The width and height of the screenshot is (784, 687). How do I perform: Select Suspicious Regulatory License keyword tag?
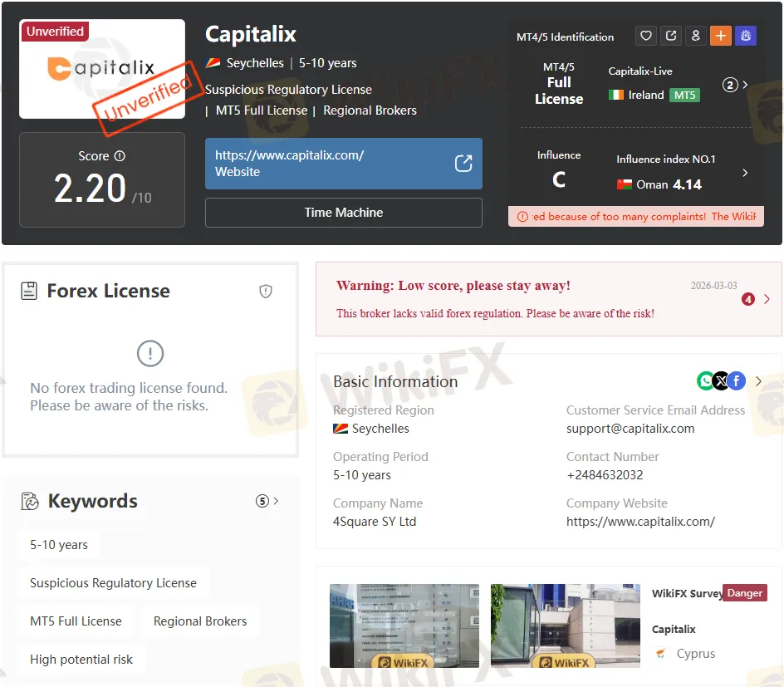tap(113, 583)
